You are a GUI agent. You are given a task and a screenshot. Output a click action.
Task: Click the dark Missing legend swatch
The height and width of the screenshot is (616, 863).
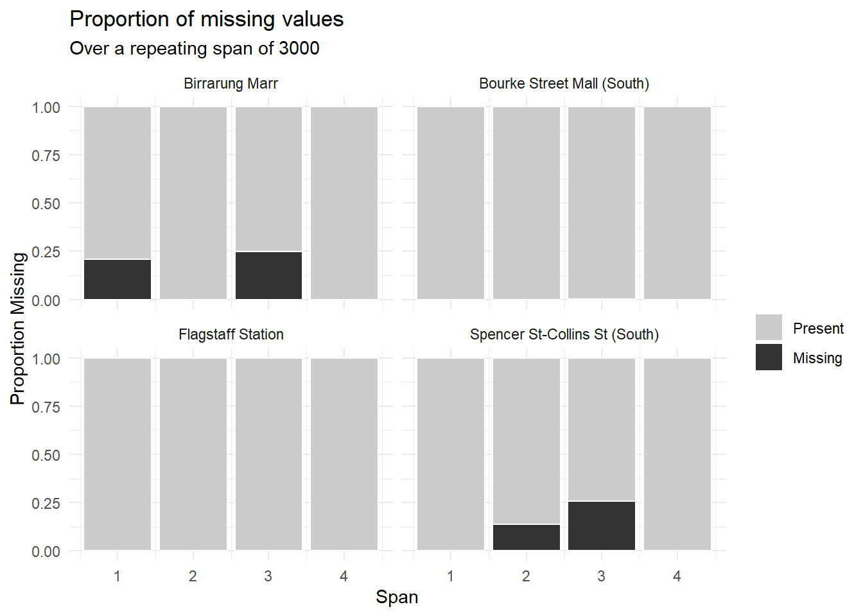769,357
